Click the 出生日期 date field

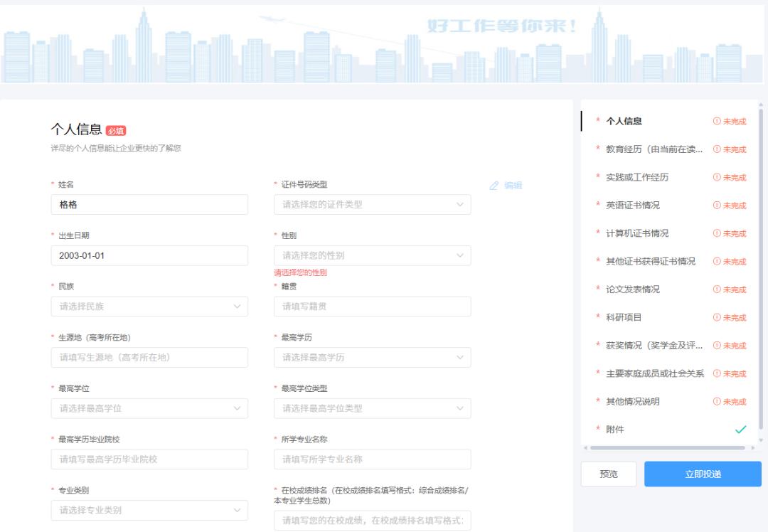click(149, 255)
